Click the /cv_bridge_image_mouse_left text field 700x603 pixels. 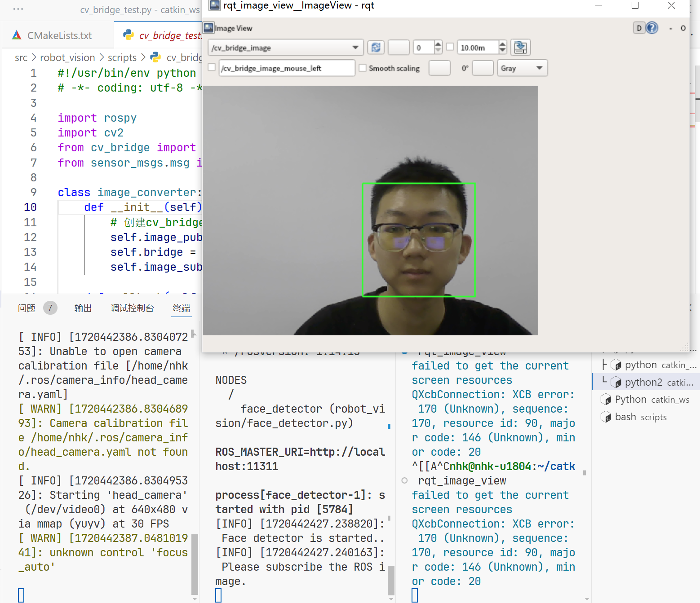tap(287, 68)
